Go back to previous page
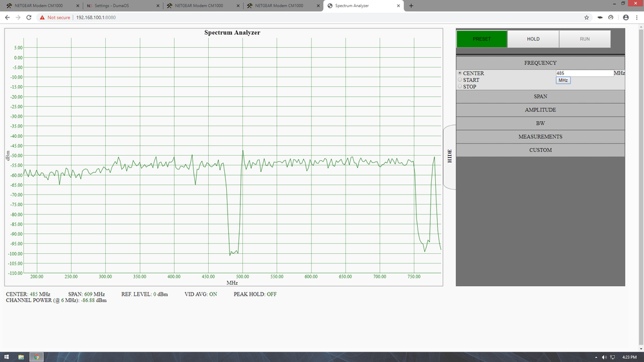This screenshot has width=644, height=362. pos(7,17)
